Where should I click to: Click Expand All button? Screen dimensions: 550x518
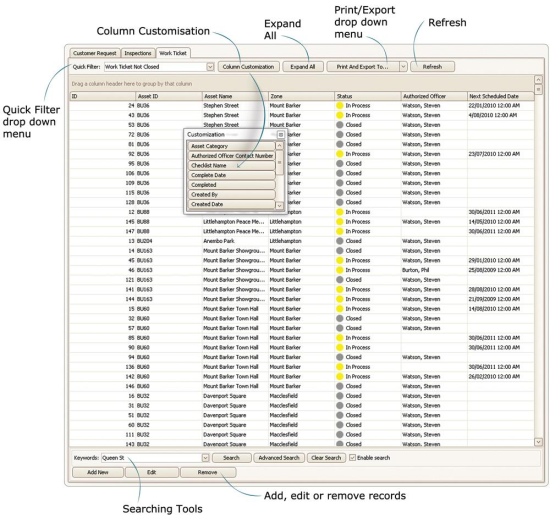303,67
